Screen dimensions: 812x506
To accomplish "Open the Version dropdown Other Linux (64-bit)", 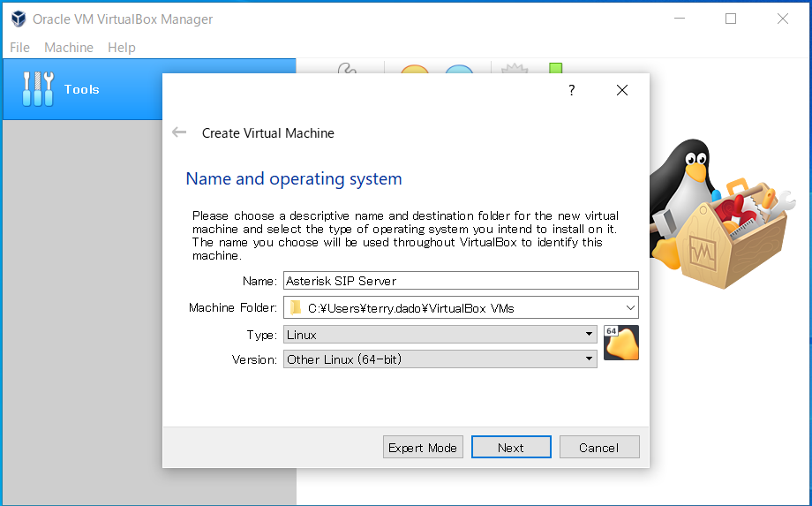I will tap(440, 359).
